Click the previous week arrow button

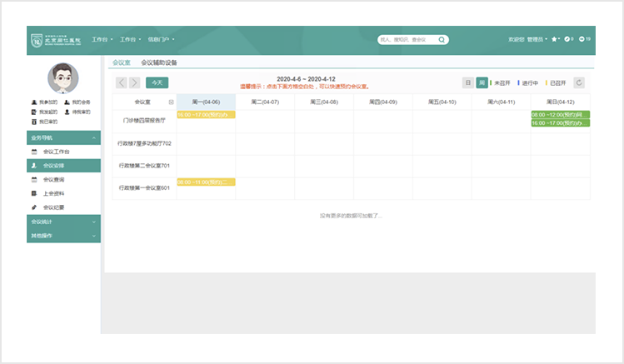pyautogui.click(x=120, y=82)
